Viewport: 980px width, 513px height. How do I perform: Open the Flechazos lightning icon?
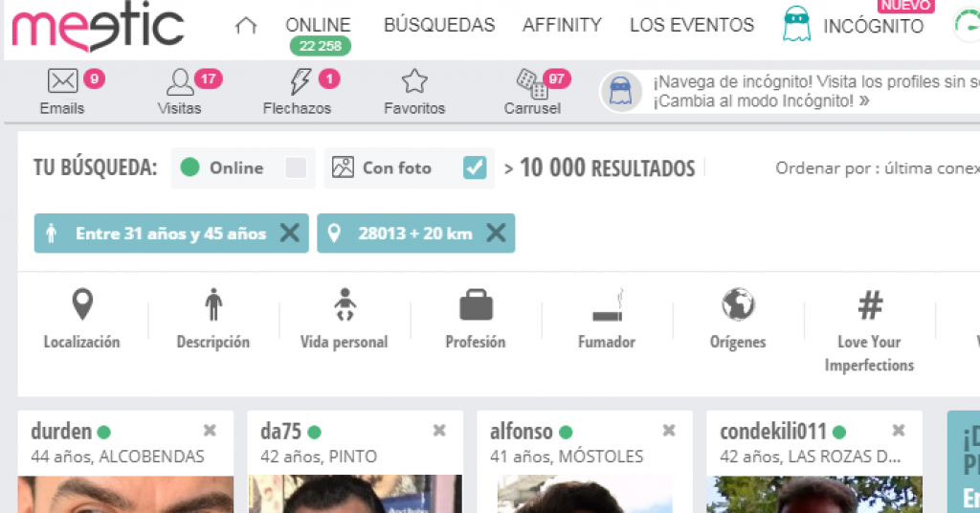tap(301, 82)
